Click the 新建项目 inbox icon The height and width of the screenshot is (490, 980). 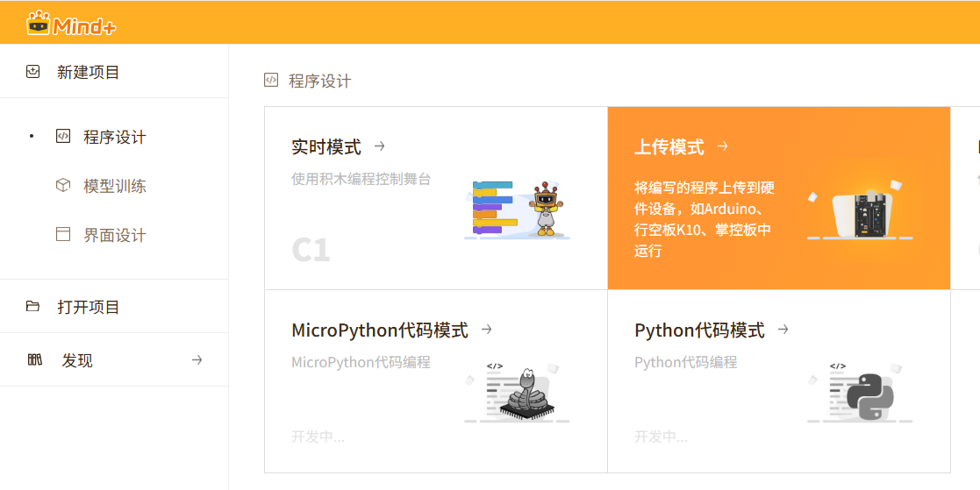click(x=33, y=72)
